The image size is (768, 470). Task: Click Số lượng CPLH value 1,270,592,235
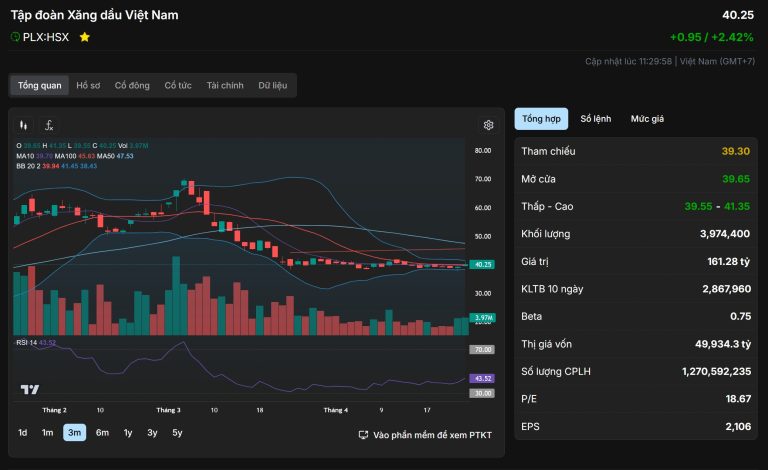point(717,372)
